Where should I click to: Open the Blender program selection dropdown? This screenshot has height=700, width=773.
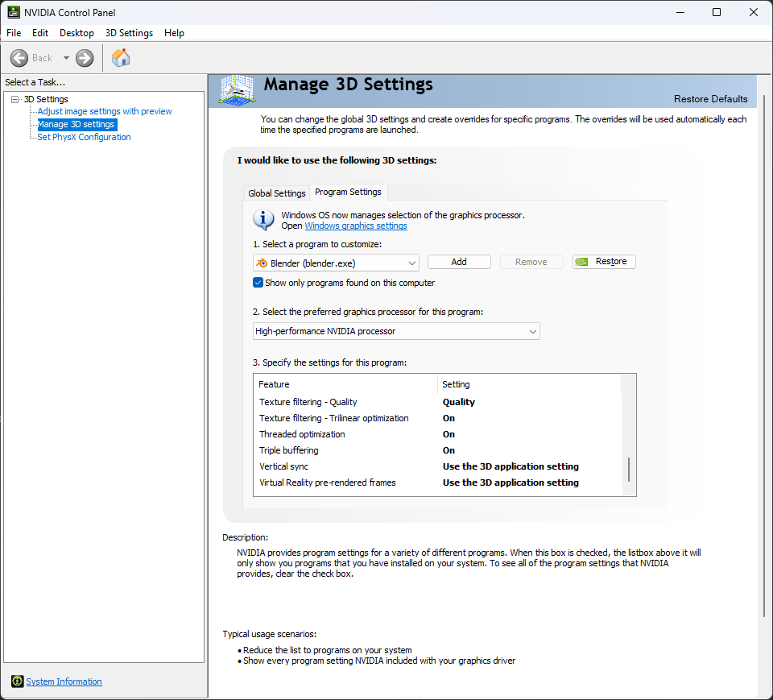click(x=336, y=263)
